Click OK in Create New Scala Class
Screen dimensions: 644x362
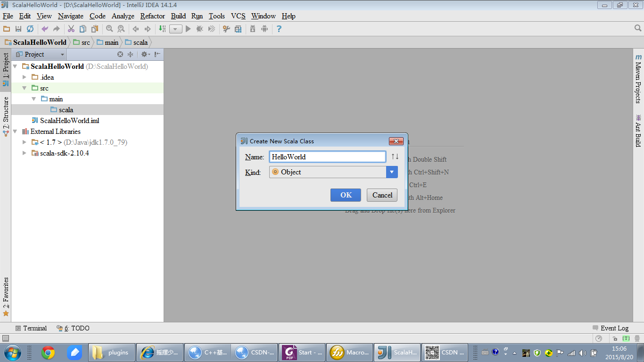tap(346, 195)
